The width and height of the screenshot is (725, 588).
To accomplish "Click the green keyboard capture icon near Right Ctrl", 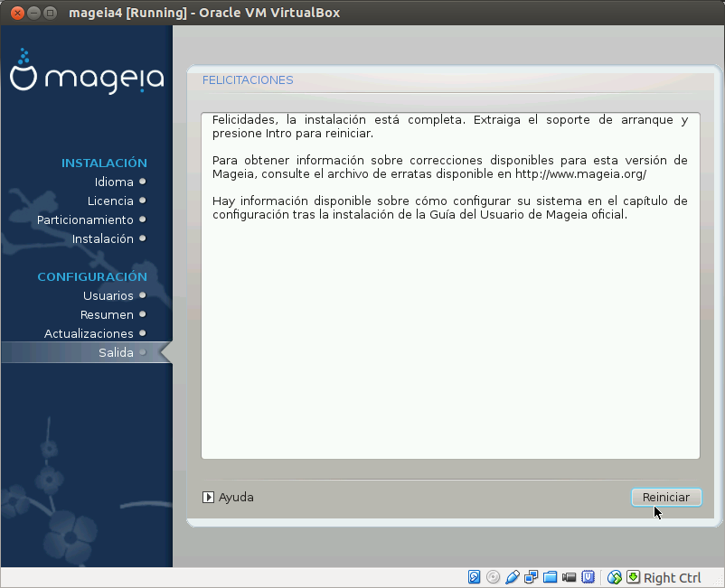I will (x=633, y=576).
